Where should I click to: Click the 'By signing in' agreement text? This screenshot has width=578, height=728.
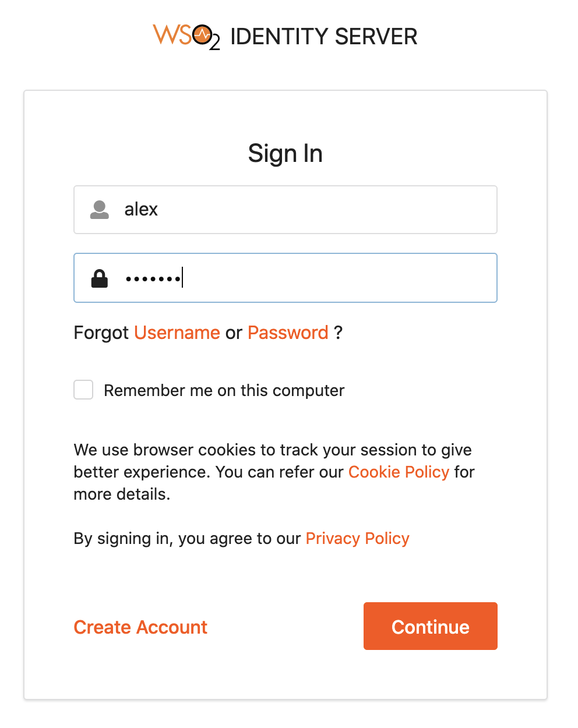click(186, 538)
